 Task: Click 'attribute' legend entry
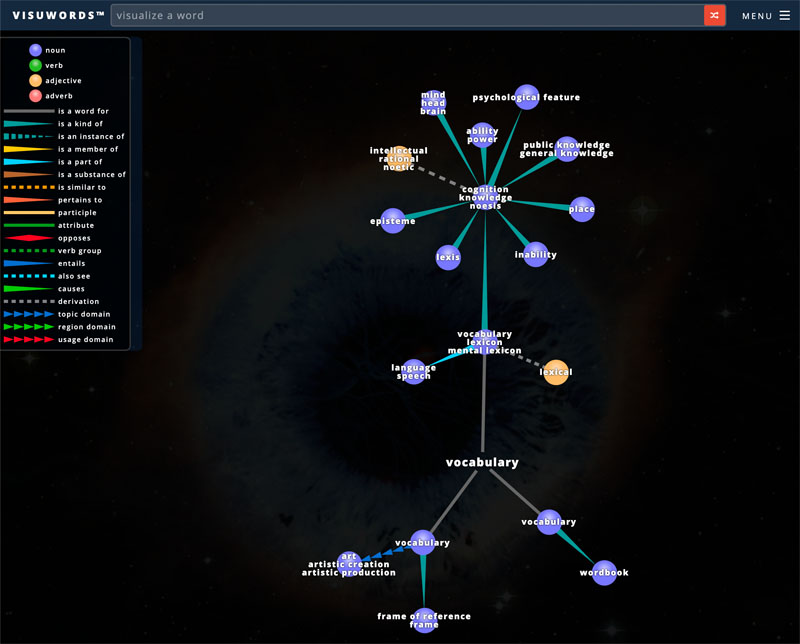coord(49,225)
